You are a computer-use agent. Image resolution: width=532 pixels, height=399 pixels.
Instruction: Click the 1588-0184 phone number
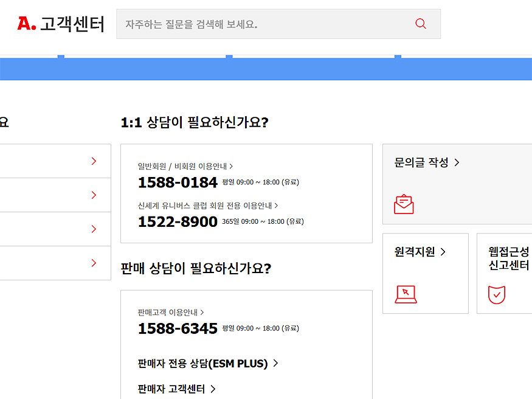pos(178,182)
